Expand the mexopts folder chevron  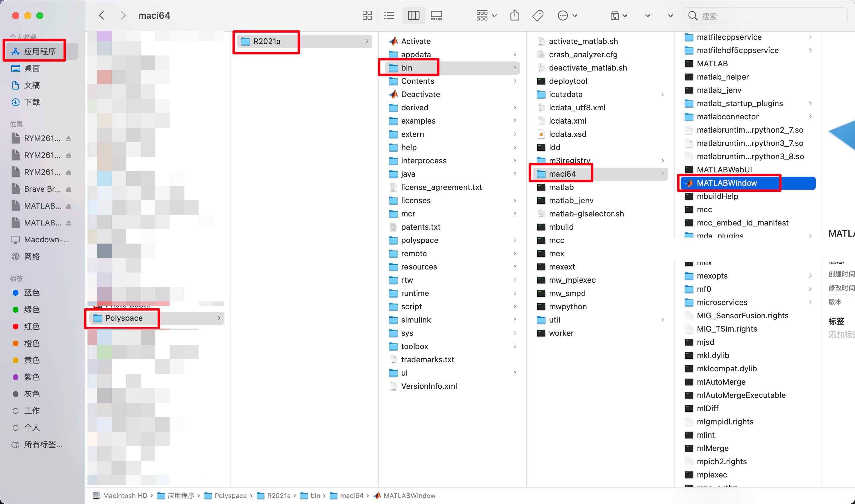pyautogui.click(x=810, y=276)
